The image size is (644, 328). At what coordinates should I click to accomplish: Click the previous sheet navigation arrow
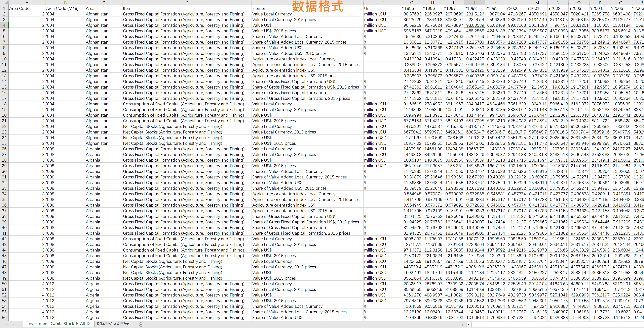6,324
